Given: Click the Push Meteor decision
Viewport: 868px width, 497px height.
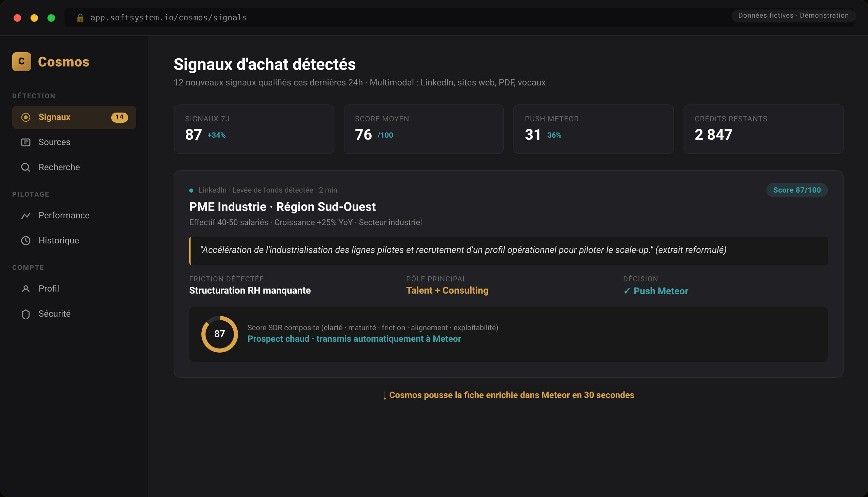Looking at the screenshot, I should tap(656, 291).
